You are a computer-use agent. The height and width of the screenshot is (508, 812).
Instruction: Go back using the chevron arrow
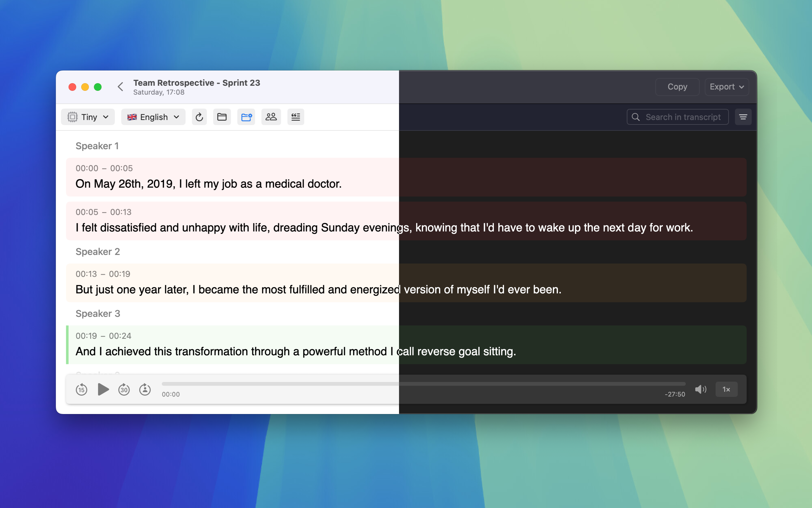click(x=121, y=87)
